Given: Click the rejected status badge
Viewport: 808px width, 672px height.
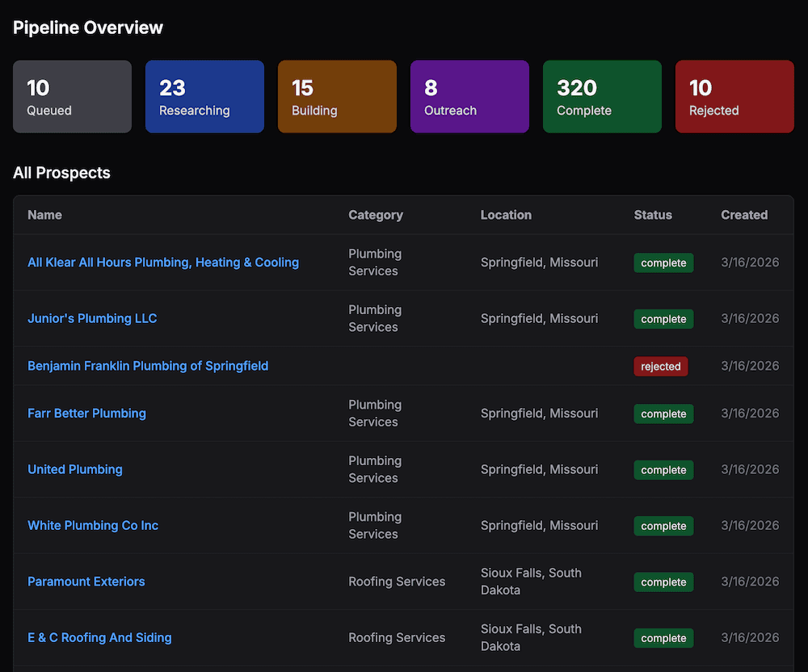Looking at the screenshot, I should point(660,366).
